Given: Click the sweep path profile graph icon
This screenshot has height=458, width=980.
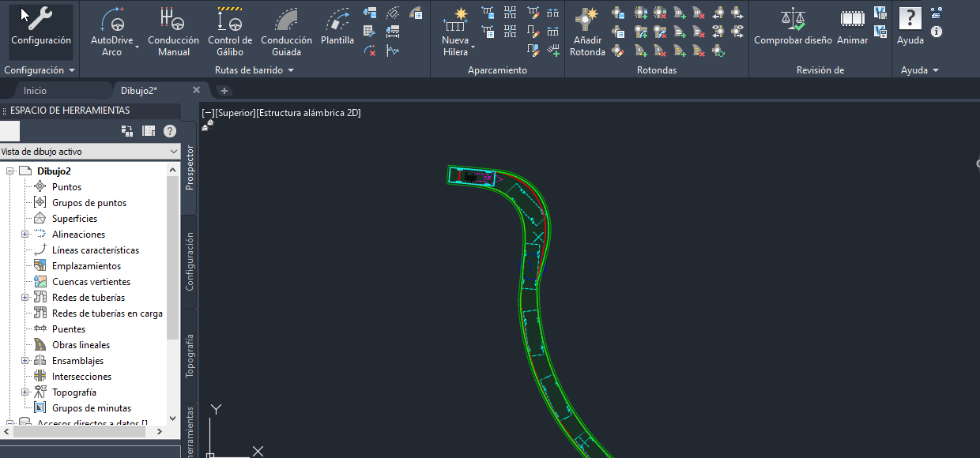Looking at the screenshot, I should click(x=392, y=51).
